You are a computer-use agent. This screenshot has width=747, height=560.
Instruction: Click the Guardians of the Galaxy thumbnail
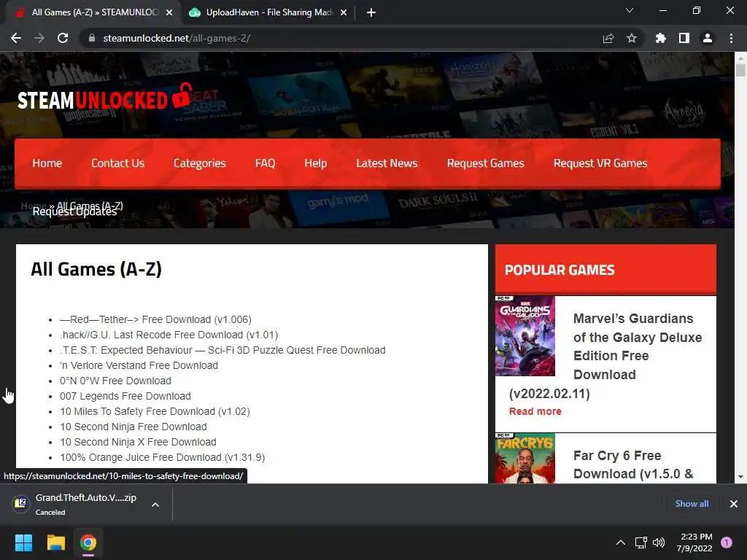tap(525, 336)
